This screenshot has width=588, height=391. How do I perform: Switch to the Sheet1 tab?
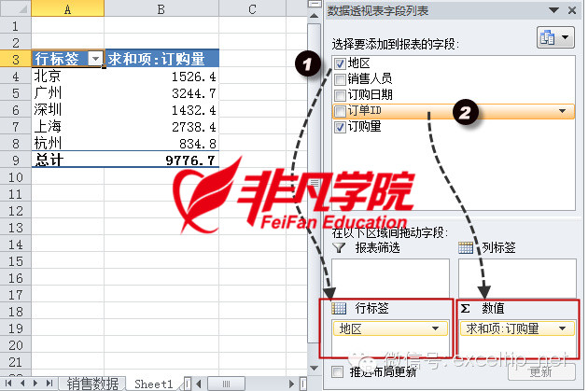[x=154, y=384]
